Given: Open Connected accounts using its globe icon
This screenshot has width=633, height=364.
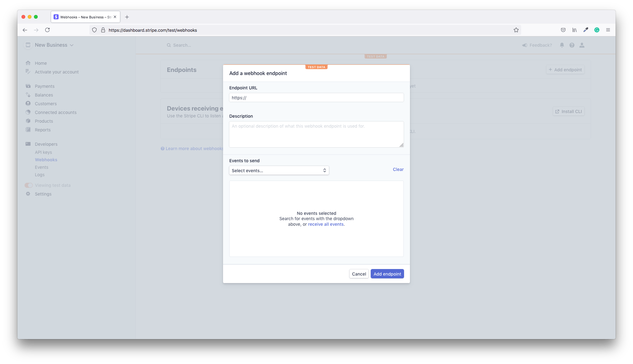Looking at the screenshot, I should tap(28, 112).
